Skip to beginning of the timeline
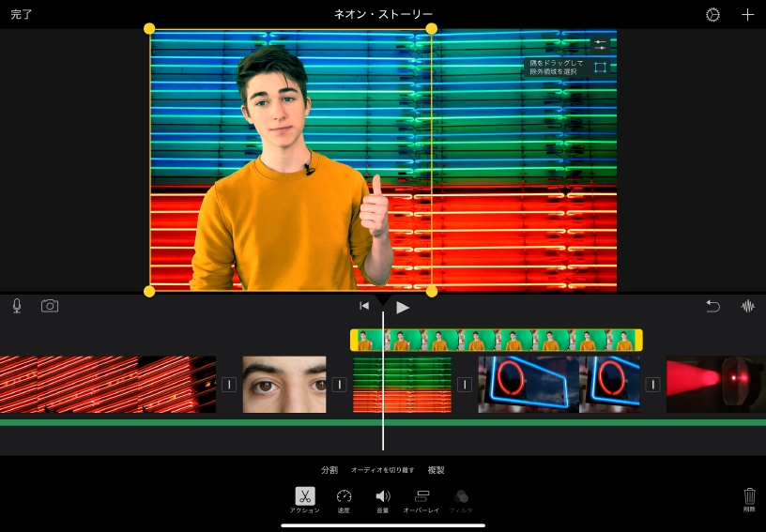The height and width of the screenshot is (532, 766). pyautogui.click(x=363, y=306)
